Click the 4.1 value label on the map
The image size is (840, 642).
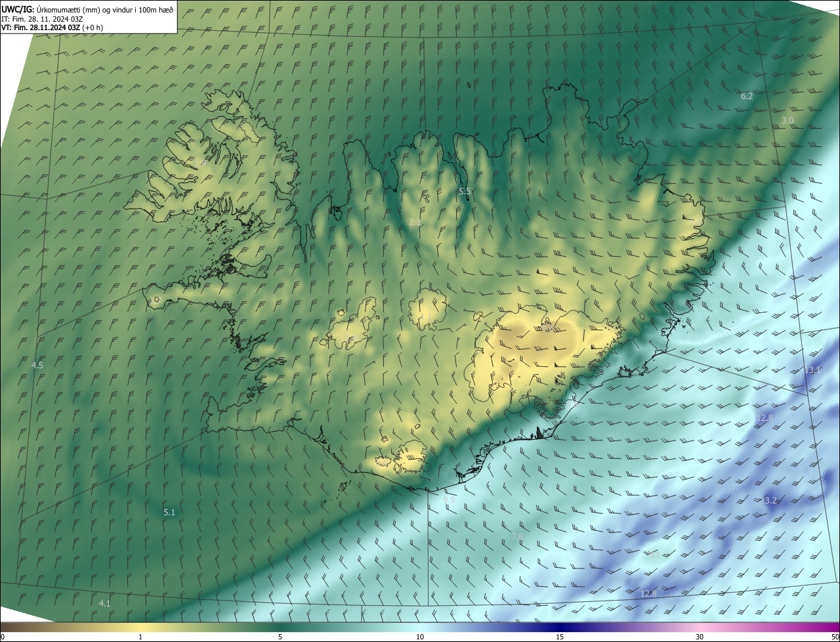104,603
